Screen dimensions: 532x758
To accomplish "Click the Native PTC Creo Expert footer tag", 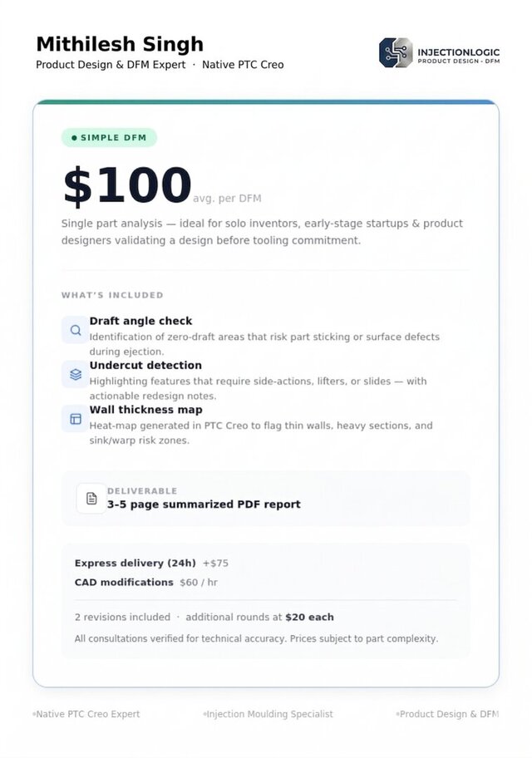I will 87,714.
